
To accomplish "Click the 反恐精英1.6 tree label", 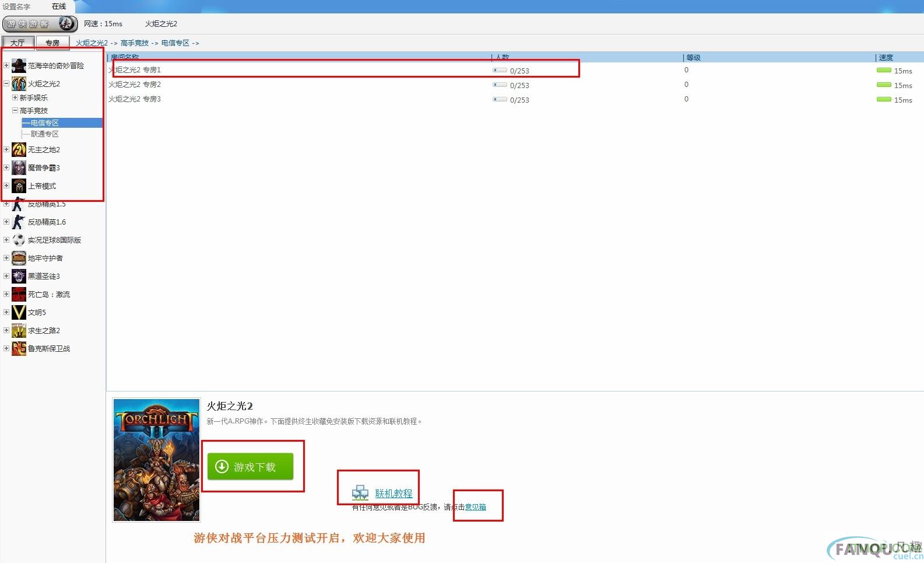I will (47, 222).
